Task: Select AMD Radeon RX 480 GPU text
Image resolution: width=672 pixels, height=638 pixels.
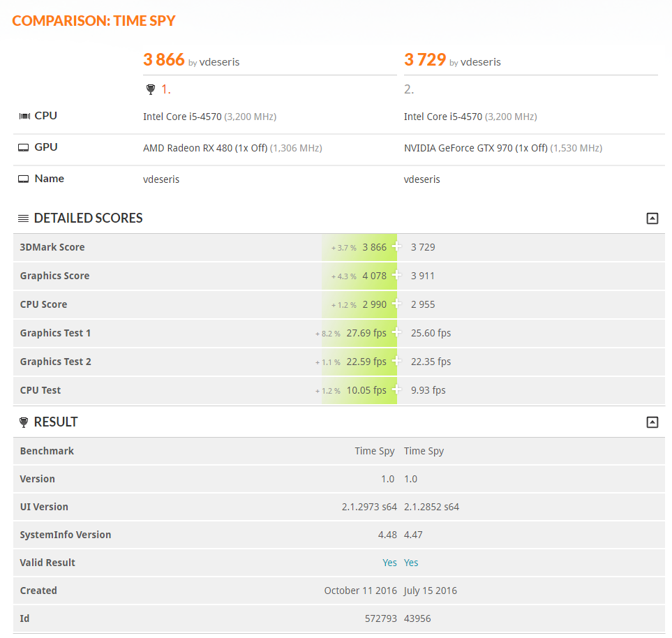Action: pos(205,149)
